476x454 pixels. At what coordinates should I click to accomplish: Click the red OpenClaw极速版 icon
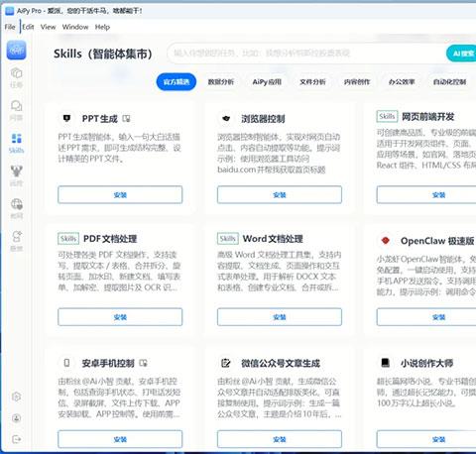(386, 241)
